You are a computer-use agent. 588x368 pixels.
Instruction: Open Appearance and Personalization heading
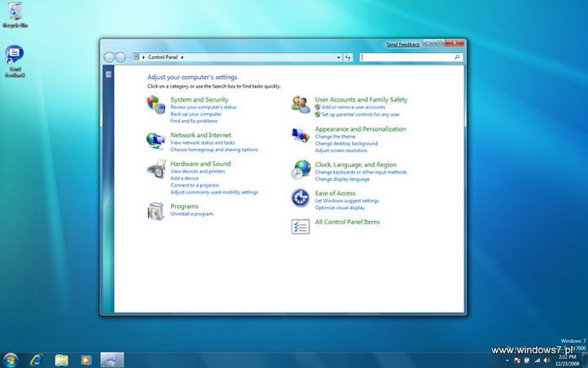pyautogui.click(x=360, y=129)
